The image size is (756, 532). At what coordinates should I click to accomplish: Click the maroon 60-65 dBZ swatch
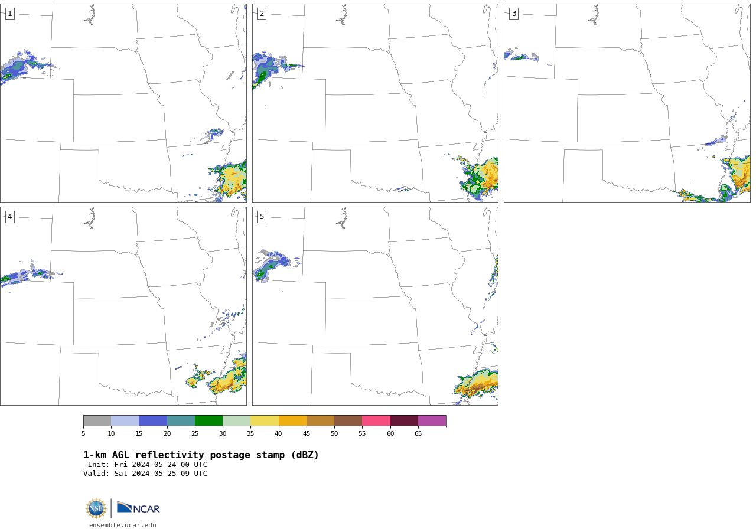click(x=404, y=421)
